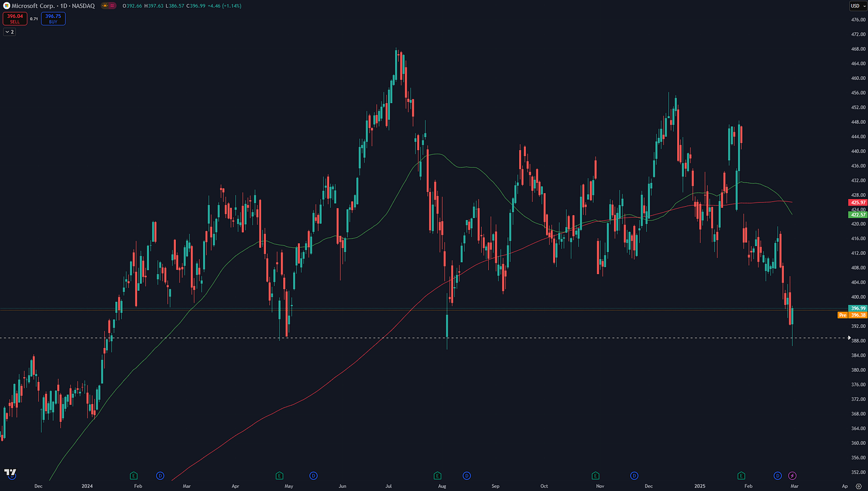Open the USD currency dropdown
The image size is (868, 491).
click(857, 5)
